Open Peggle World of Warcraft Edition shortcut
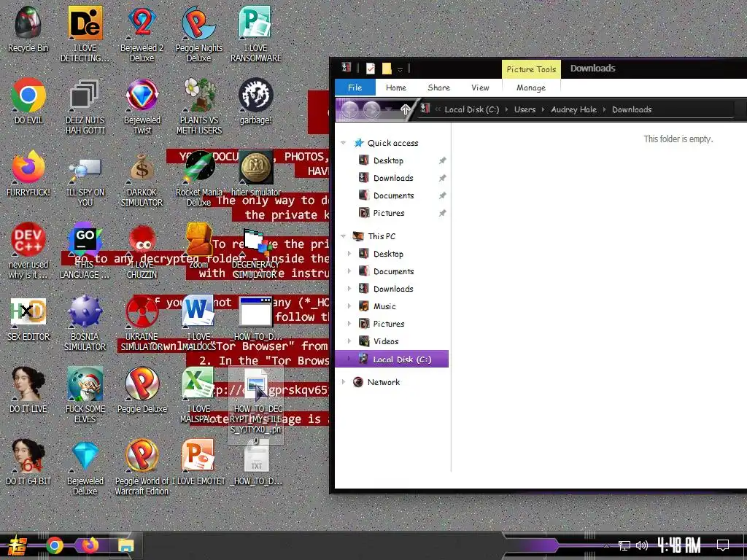This screenshot has height=560, width=747. [x=142, y=467]
